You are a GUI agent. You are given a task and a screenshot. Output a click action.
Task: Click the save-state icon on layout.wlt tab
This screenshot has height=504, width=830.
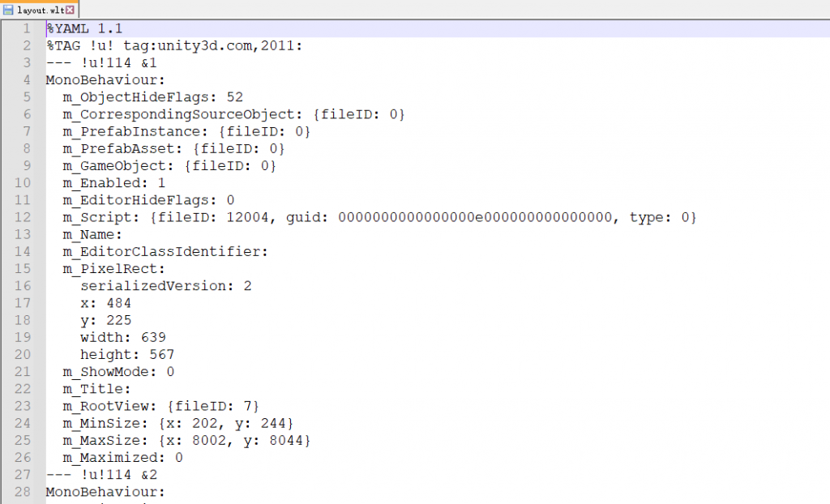(x=9, y=10)
